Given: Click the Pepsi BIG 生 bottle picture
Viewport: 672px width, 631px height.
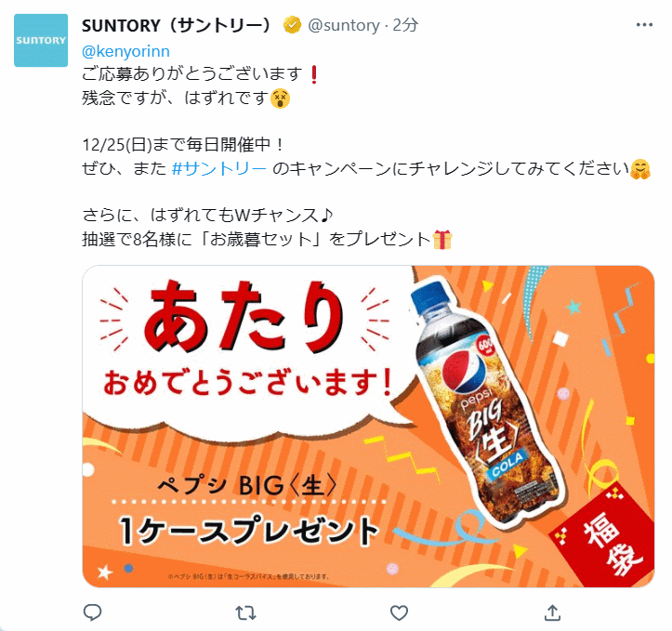Looking at the screenshot, I should (486, 402).
